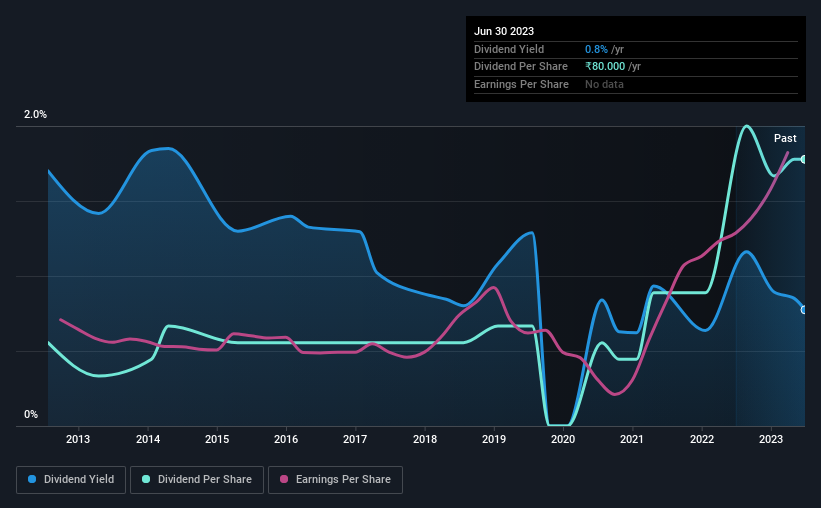This screenshot has width=821, height=508.
Task: Toggle the Dividend Yield legend button
Action: (x=71, y=480)
